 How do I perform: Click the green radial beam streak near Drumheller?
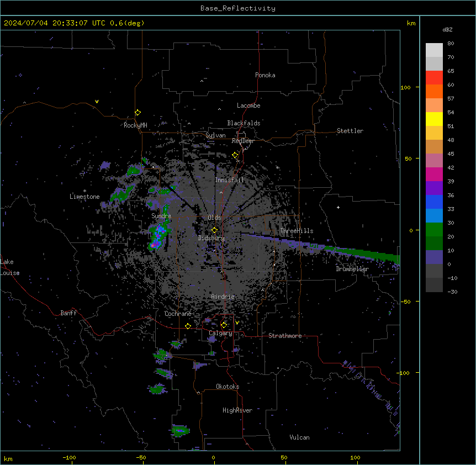(x=363, y=252)
